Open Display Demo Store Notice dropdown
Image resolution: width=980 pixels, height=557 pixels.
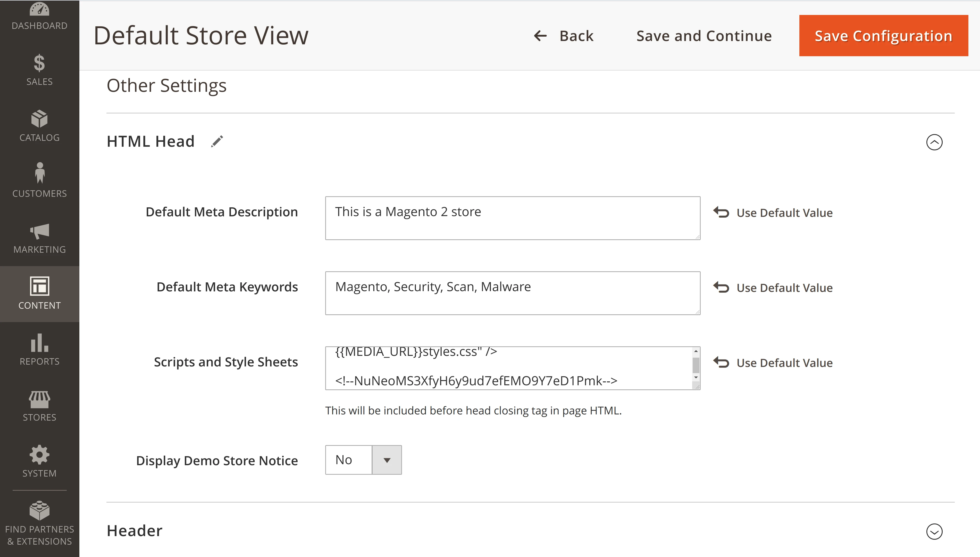tap(363, 460)
